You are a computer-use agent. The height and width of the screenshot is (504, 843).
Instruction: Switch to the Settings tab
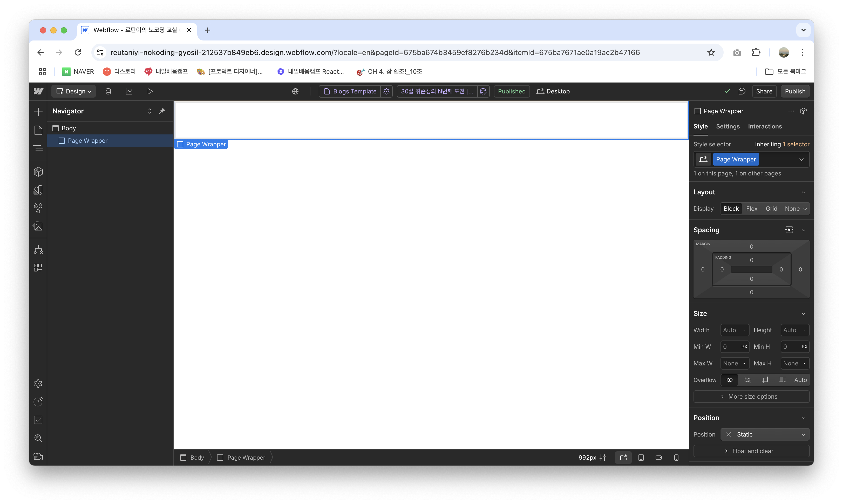[728, 126]
